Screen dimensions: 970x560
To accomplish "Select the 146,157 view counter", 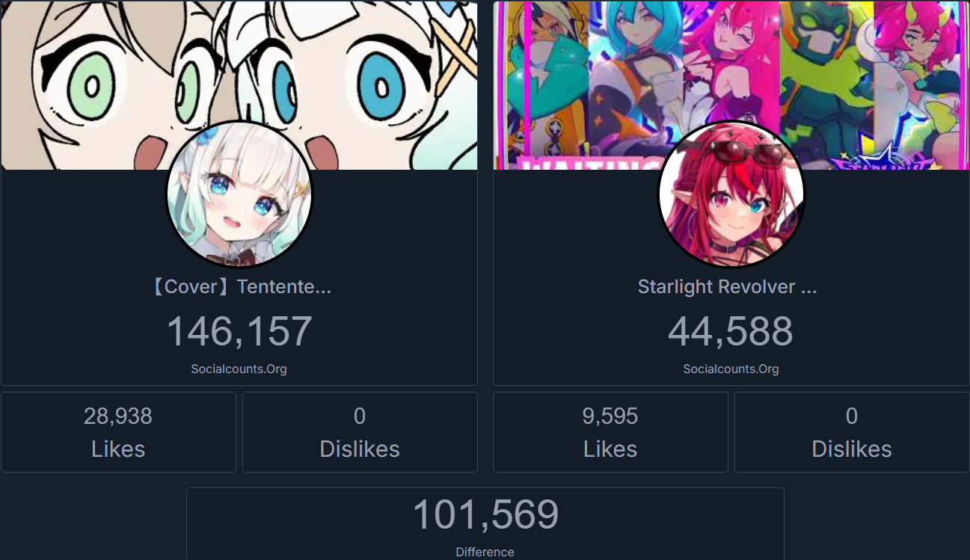I will 239,331.
